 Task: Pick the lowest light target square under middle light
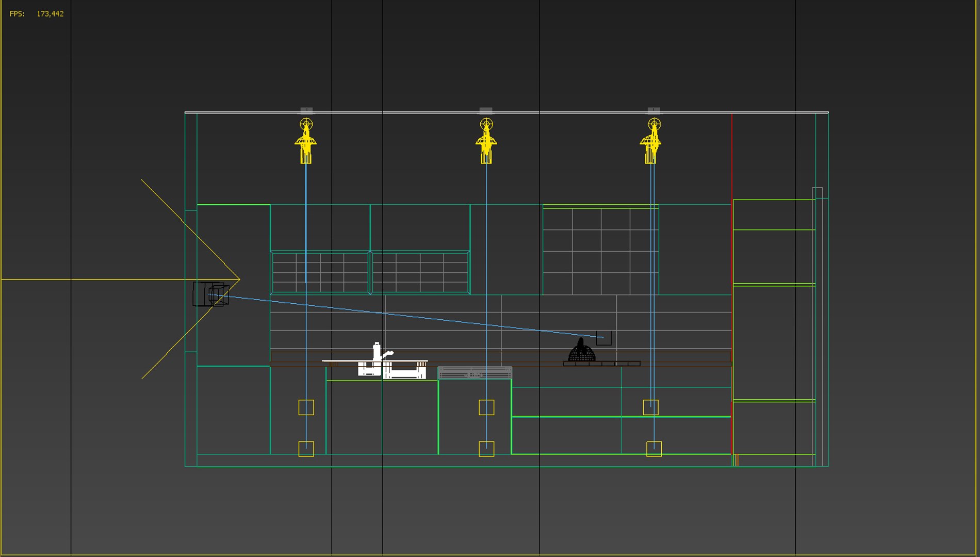click(486, 449)
